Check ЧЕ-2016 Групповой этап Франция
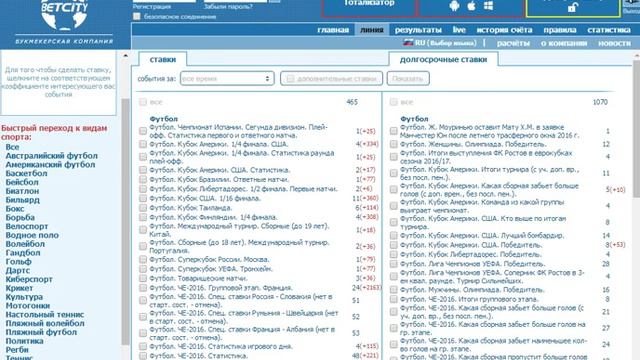Viewport: 640px width, 360px height. point(143,288)
